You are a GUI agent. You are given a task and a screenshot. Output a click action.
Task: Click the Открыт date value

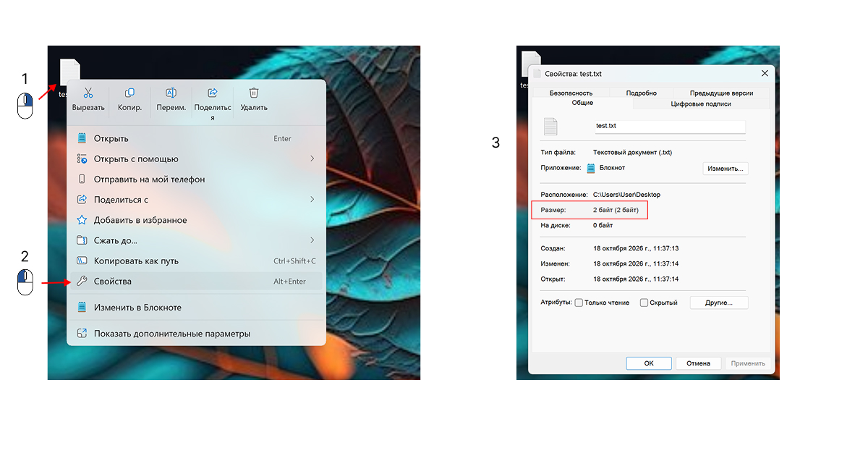pos(636,279)
